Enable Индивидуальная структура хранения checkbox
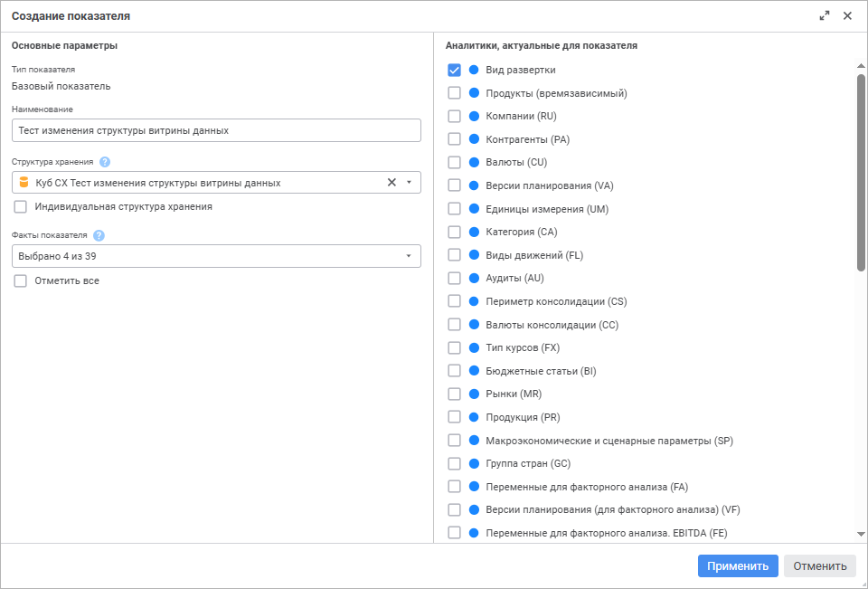This screenshot has height=589, width=868. point(21,206)
